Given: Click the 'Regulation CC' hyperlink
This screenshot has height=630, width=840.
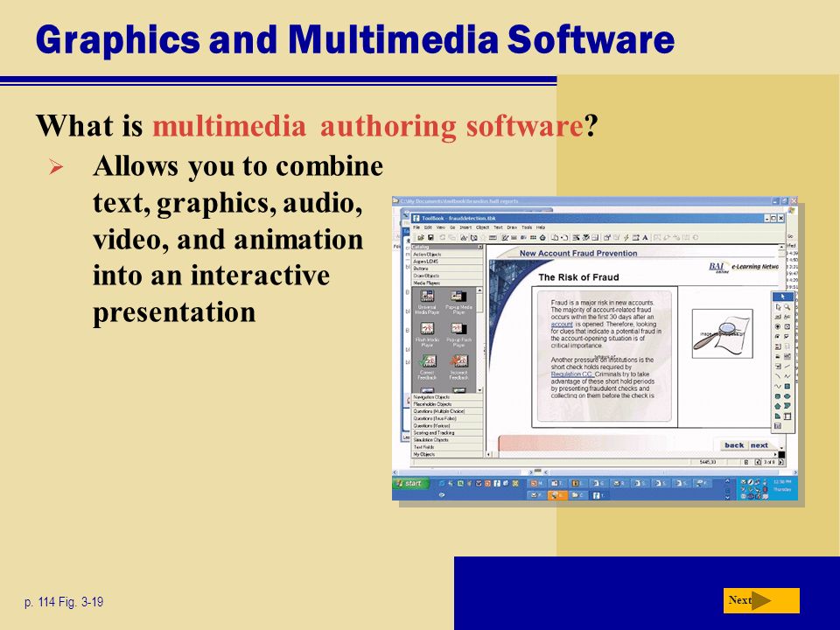Looking at the screenshot, I should (571, 374).
